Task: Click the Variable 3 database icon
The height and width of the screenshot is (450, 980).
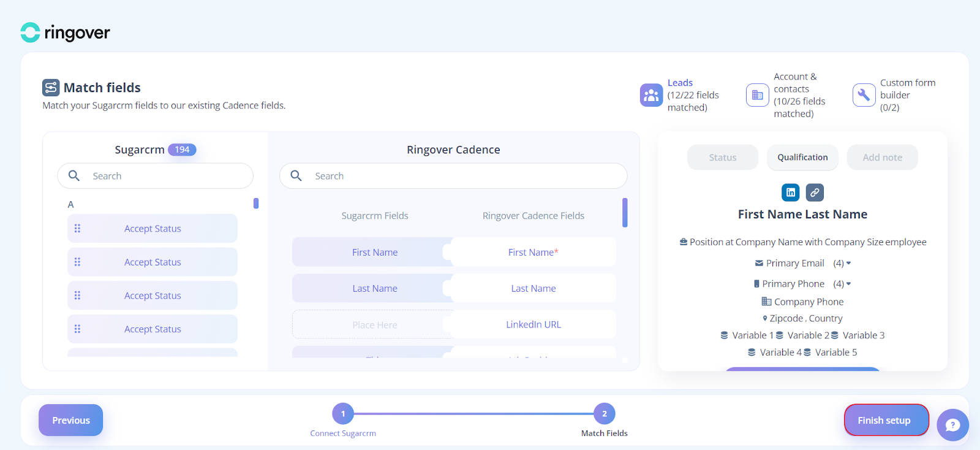Action: click(x=835, y=335)
